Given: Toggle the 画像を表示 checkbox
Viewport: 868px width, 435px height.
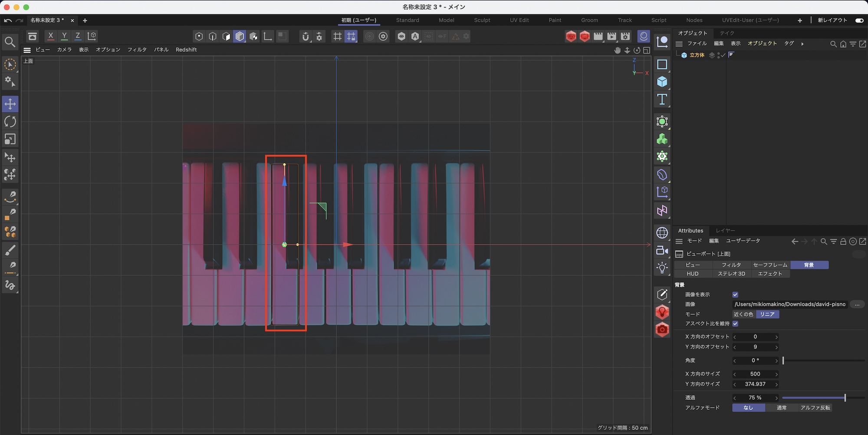Looking at the screenshot, I should pyautogui.click(x=735, y=294).
